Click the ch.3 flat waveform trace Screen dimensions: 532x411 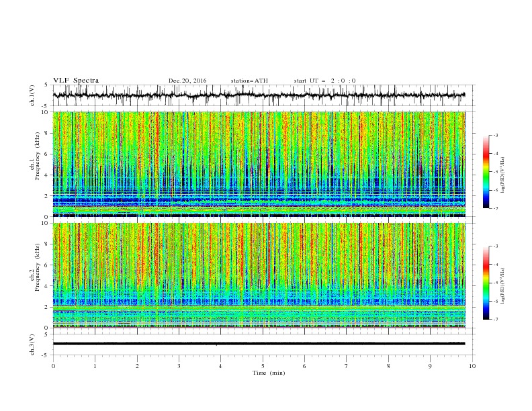259,344
